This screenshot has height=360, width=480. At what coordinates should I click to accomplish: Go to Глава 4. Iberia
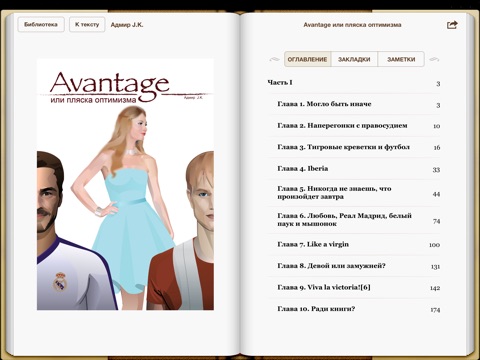click(x=354, y=169)
